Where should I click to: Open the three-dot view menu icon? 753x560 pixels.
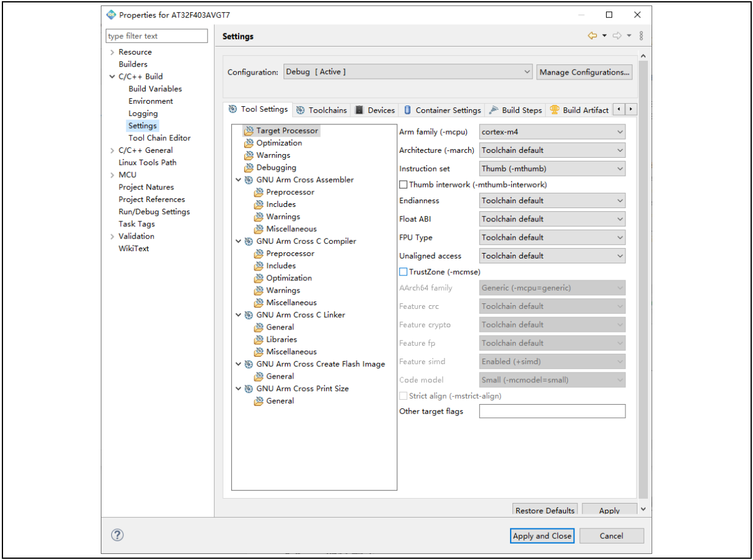[641, 36]
